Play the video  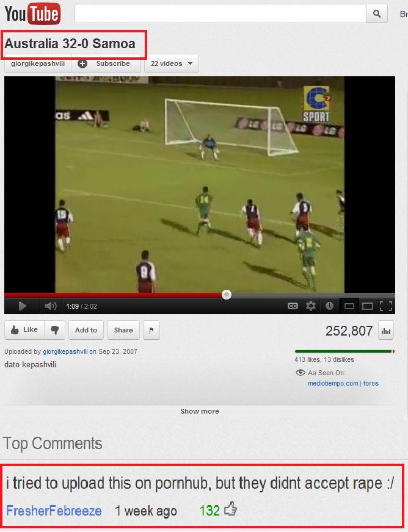(x=23, y=306)
